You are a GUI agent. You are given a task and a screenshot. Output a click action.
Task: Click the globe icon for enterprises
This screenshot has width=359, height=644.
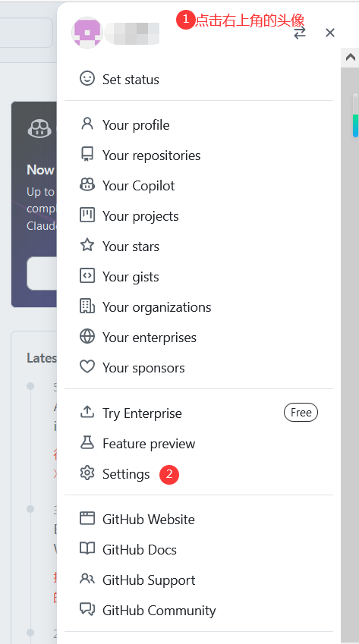click(87, 336)
